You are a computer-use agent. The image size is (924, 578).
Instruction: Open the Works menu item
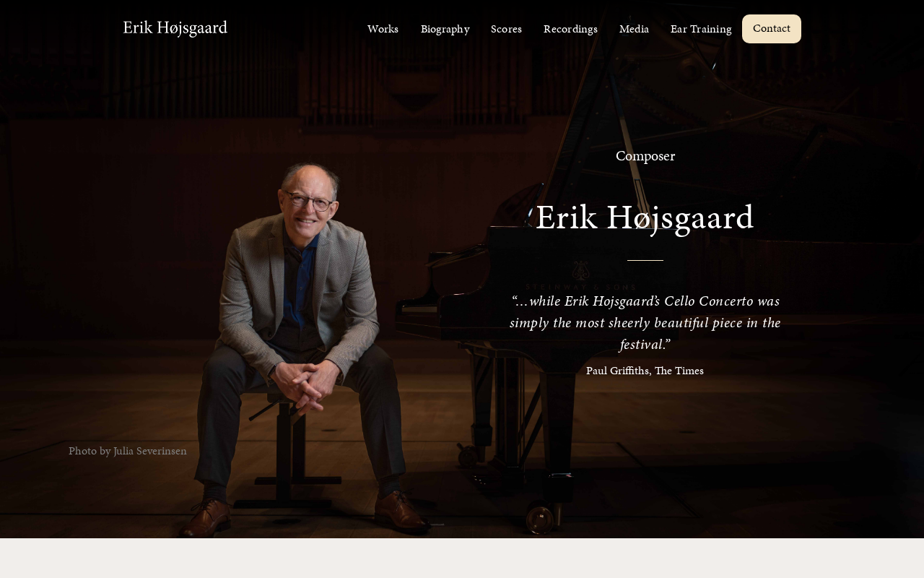click(383, 29)
